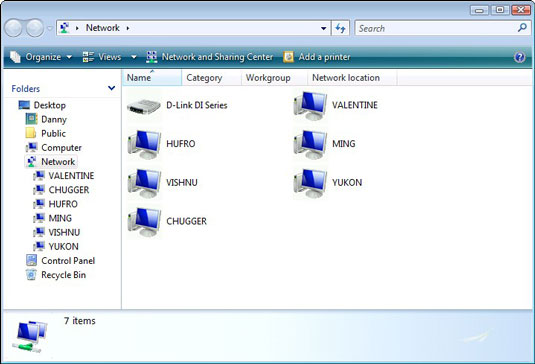Select the HUFRO computer icon in file list
The width and height of the screenshot is (535, 364).
(144, 144)
